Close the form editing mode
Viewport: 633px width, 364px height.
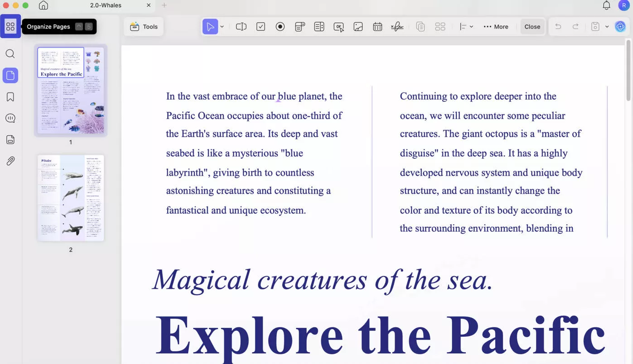(532, 26)
